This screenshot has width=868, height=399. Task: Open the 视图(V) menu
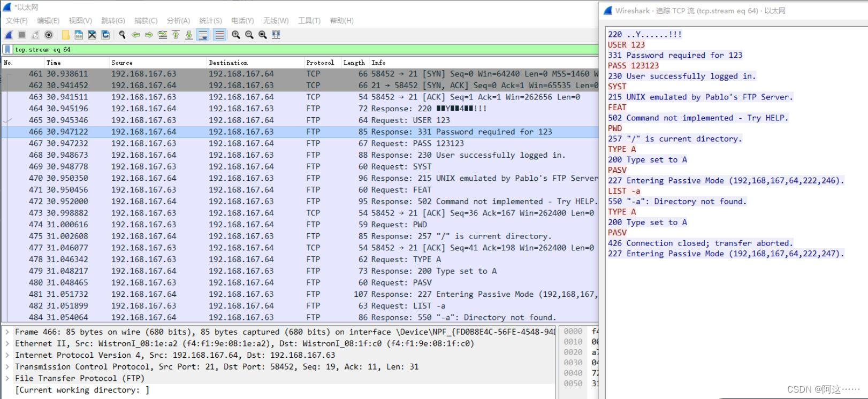coord(80,21)
